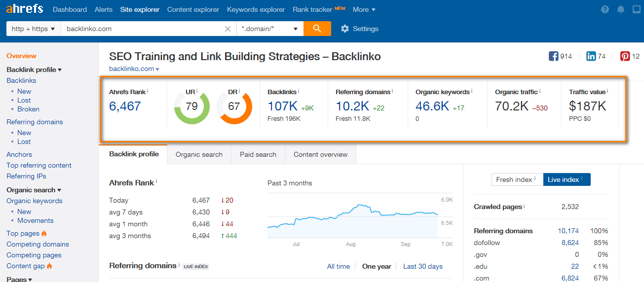Click the 10.2K referring domains value
The image size is (644, 282).
point(352,106)
